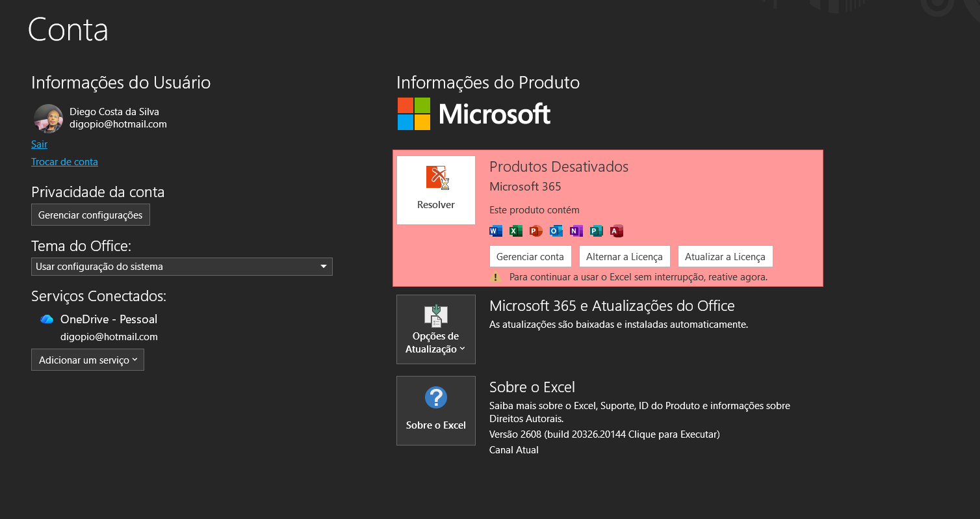The width and height of the screenshot is (980, 519).
Task: Click the Publisher app icon
Action: 597,231
